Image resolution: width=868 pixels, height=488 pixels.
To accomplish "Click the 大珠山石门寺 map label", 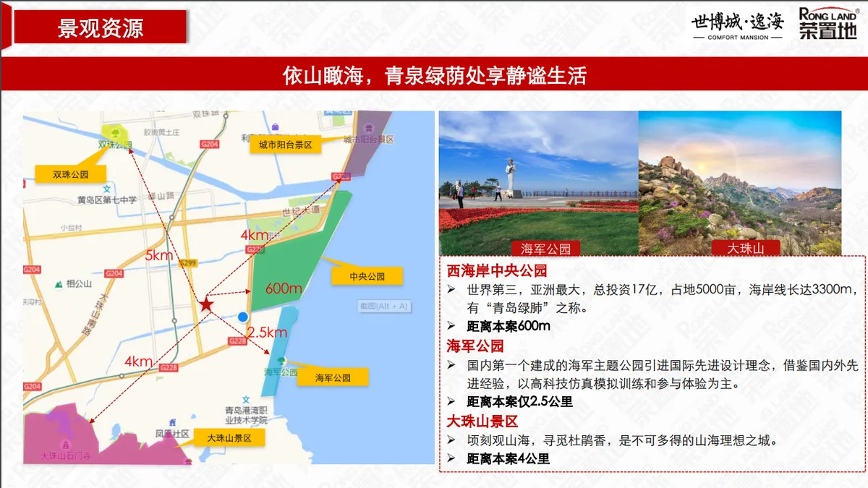I will tap(66, 456).
